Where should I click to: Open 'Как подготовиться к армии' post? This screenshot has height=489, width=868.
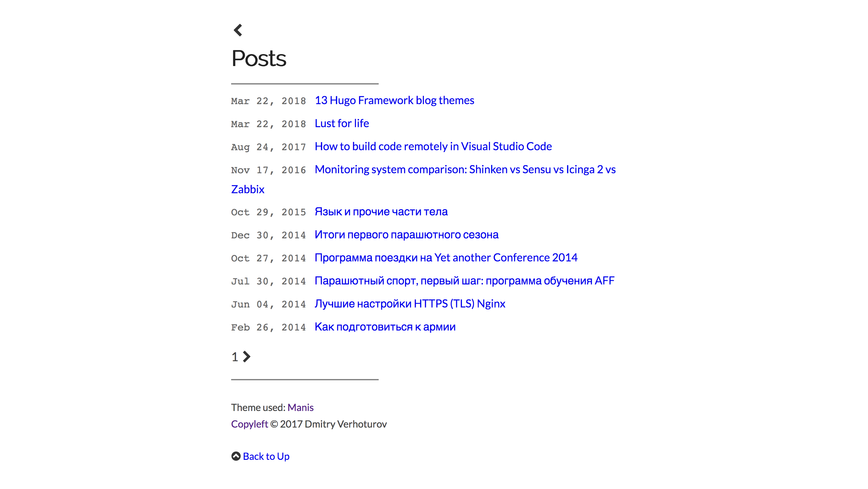(385, 327)
